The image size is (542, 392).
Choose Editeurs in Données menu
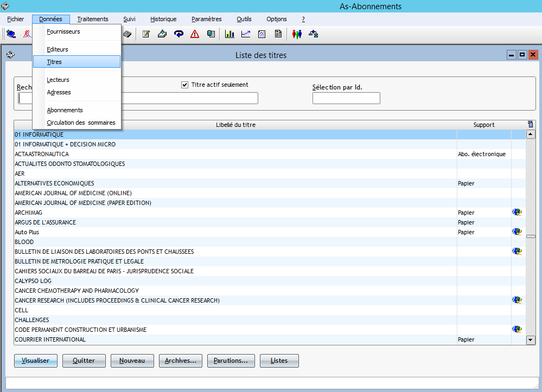coord(76,49)
